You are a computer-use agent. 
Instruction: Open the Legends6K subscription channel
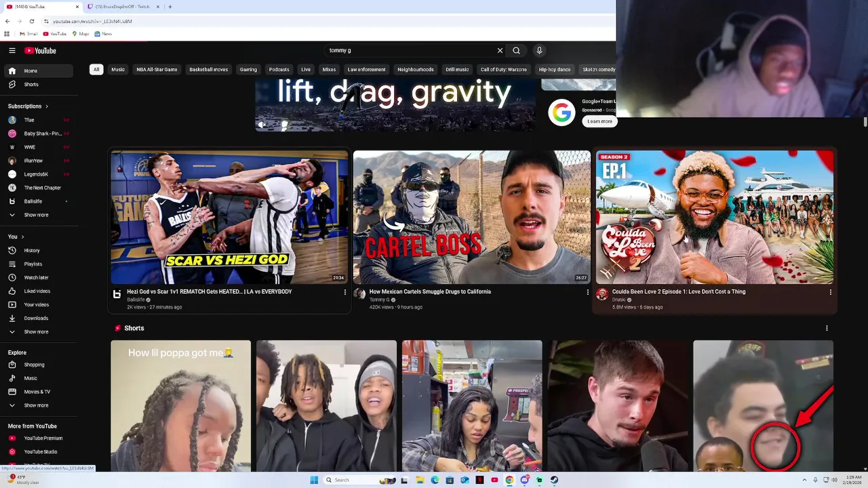(x=38, y=174)
